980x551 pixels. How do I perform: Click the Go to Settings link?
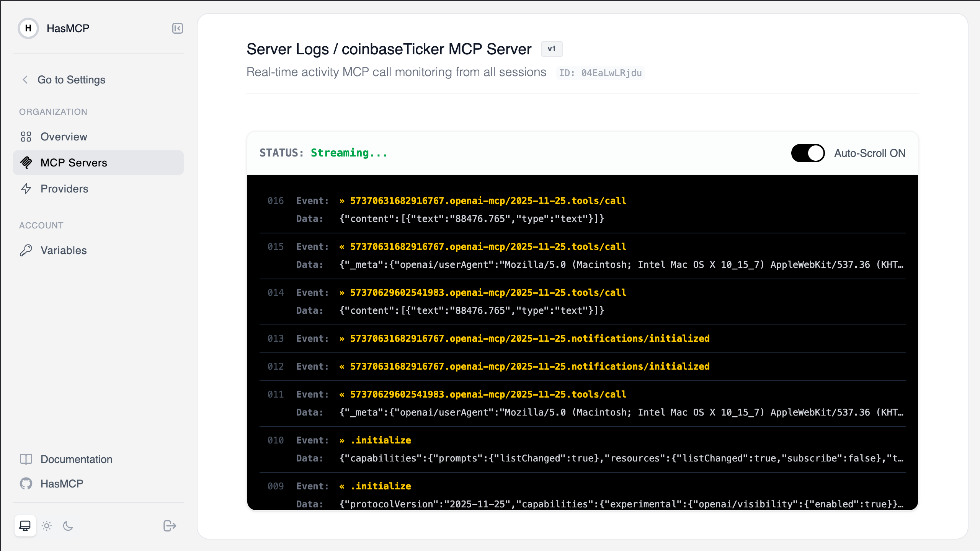click(71, 80)
